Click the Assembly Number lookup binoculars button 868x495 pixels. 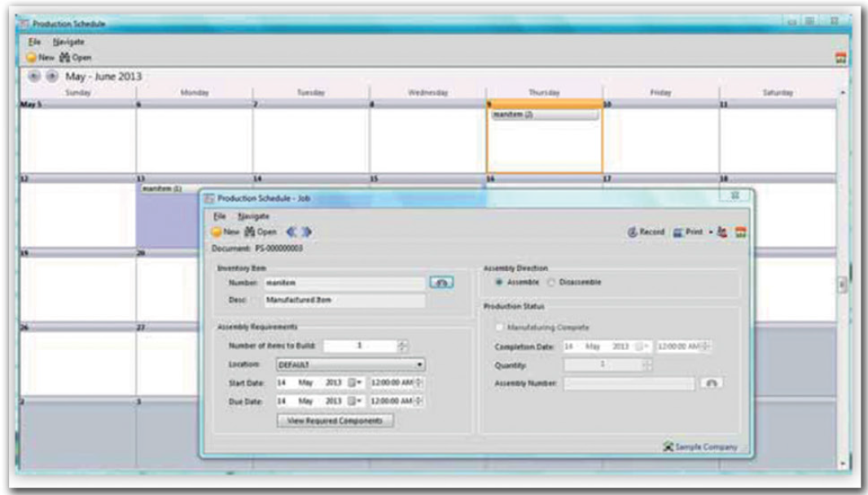tap(711, 383)
